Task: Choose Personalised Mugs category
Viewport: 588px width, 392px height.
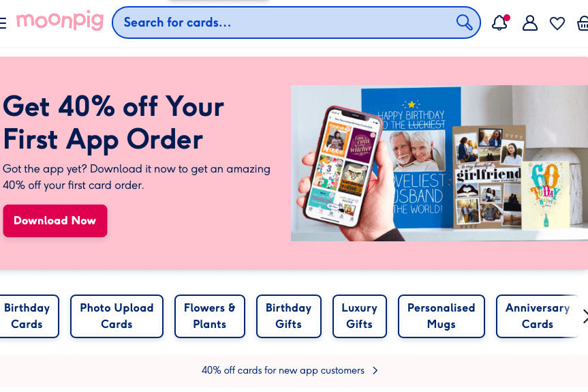Action: point(442,316)
